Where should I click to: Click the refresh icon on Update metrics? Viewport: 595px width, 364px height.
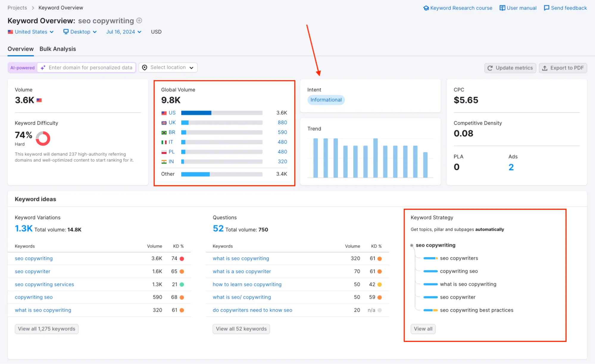(x=490, y=68)
